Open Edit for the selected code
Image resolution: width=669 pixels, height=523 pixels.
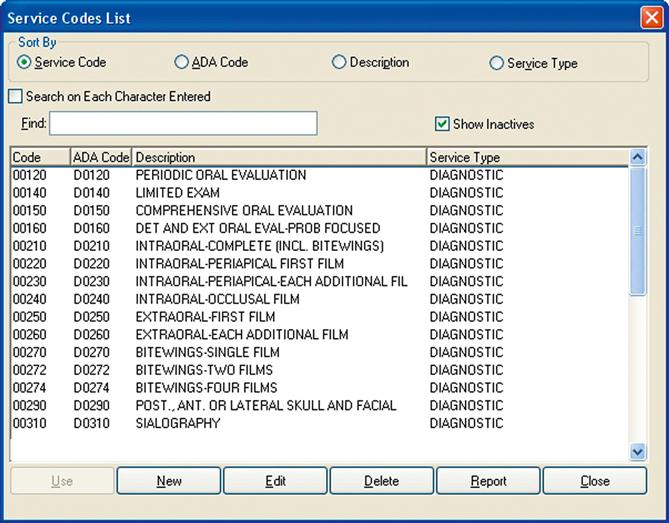(275, 481)
